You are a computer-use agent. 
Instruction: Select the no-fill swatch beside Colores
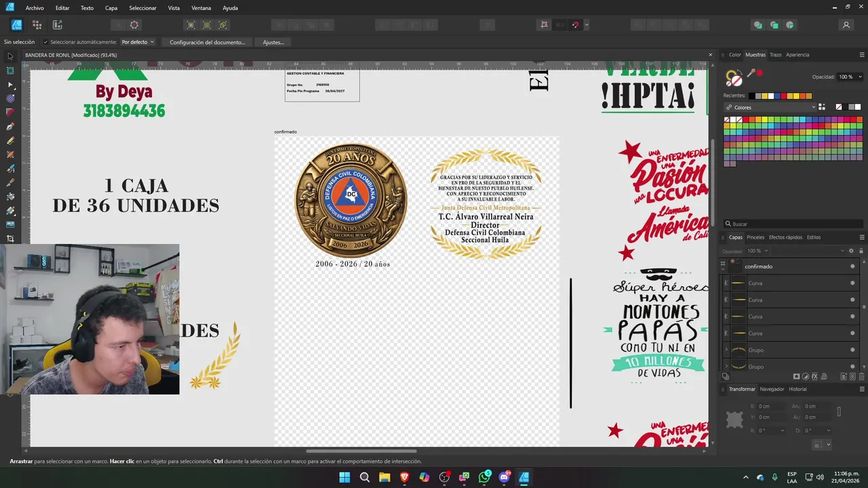coord(839,107)
